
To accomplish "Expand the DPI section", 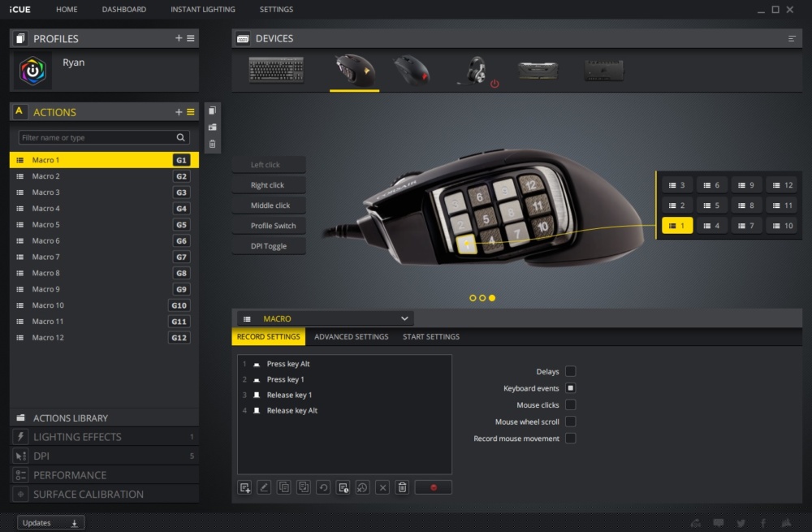I will pos(104,456).
